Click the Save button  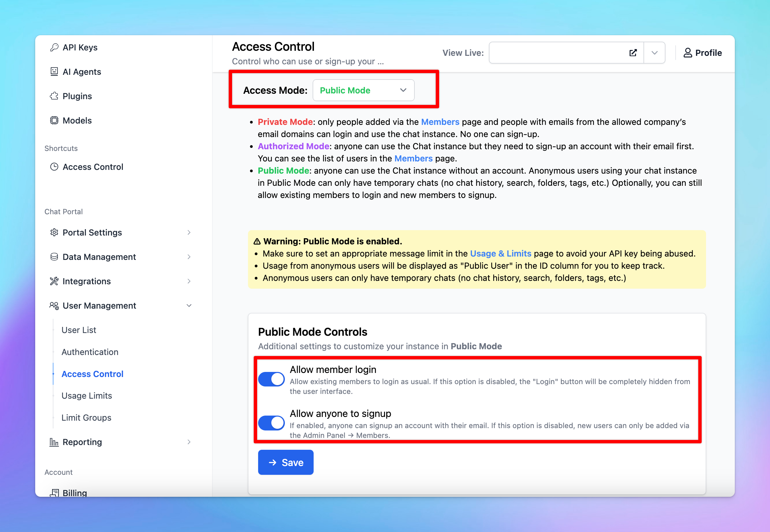286,462
